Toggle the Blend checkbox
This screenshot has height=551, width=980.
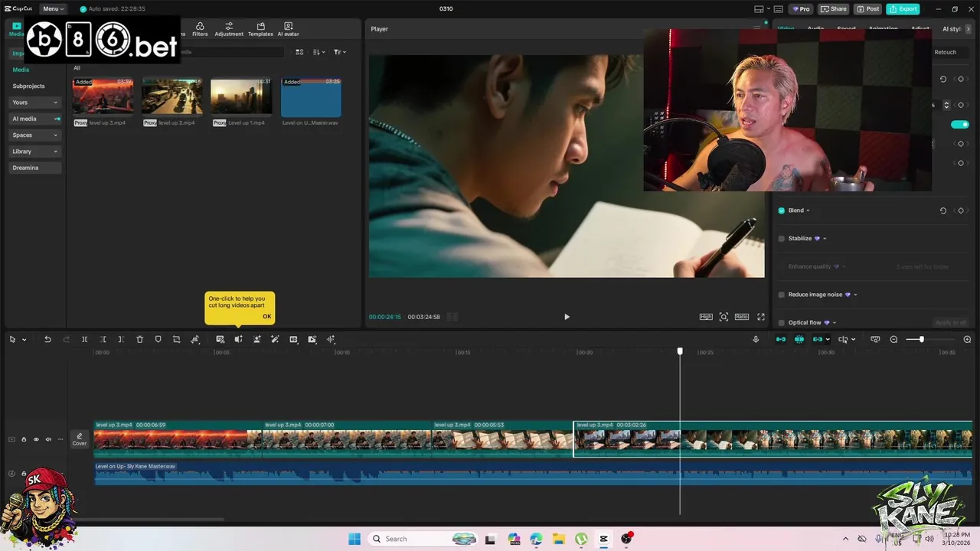pyautogui.click(x=781, y=210)
